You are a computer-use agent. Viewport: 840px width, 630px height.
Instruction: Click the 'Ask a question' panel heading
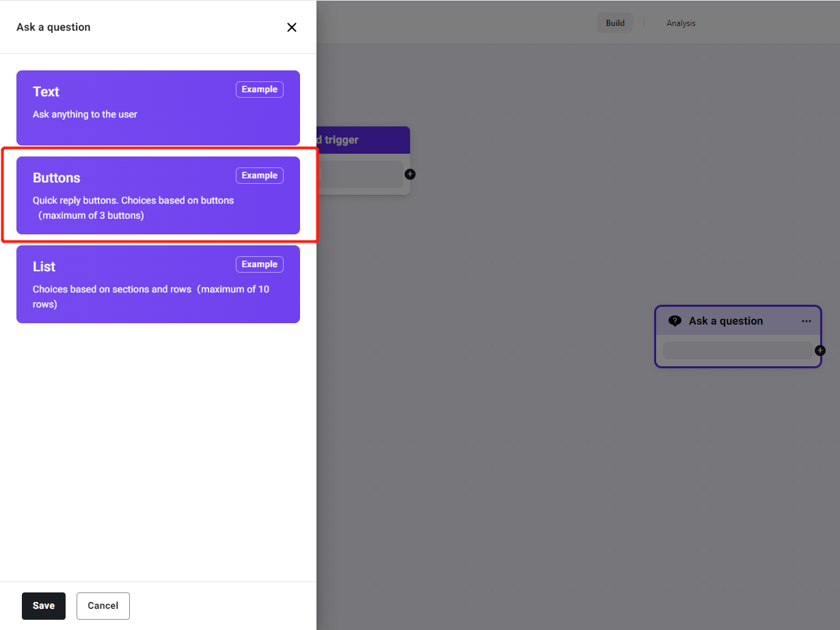pyautogui.click(x=53, y=27)
